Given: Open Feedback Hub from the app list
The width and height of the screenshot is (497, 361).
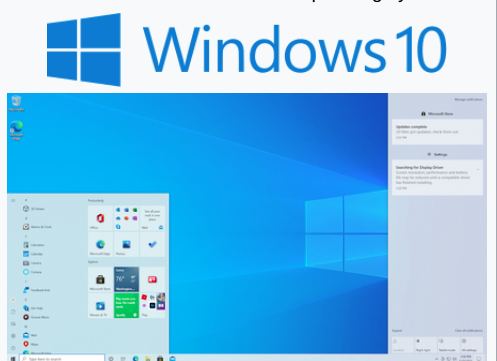Looking at the screenshot, I should click(x=36, y=290).
